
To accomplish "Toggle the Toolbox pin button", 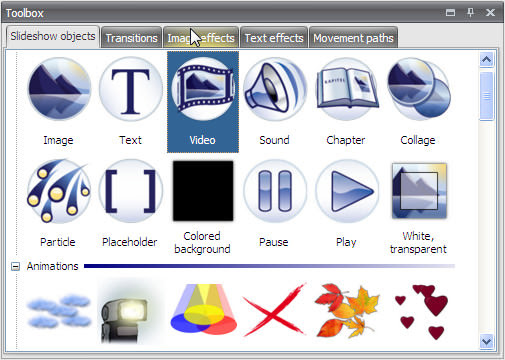I will pyautogui.click(x=470, y=13).
